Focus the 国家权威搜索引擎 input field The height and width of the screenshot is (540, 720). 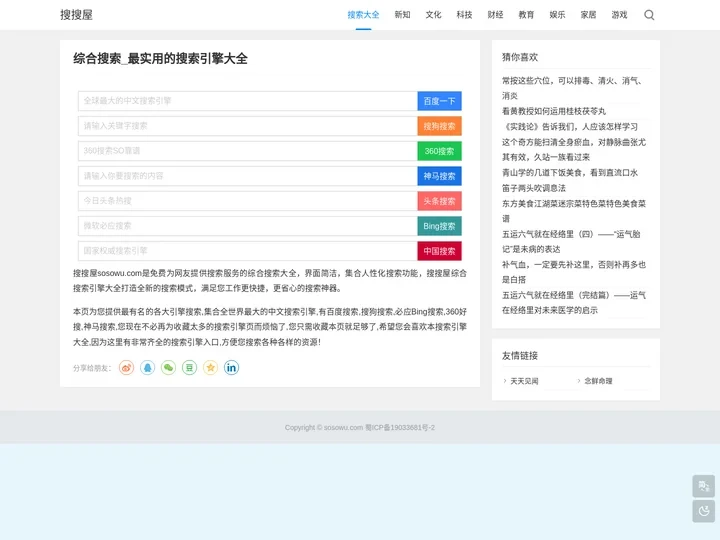coord(248,251)
